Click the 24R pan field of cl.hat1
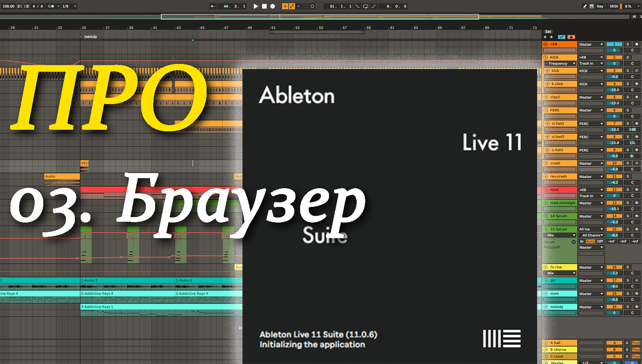The image size is (642, 364). pos(632,130)
